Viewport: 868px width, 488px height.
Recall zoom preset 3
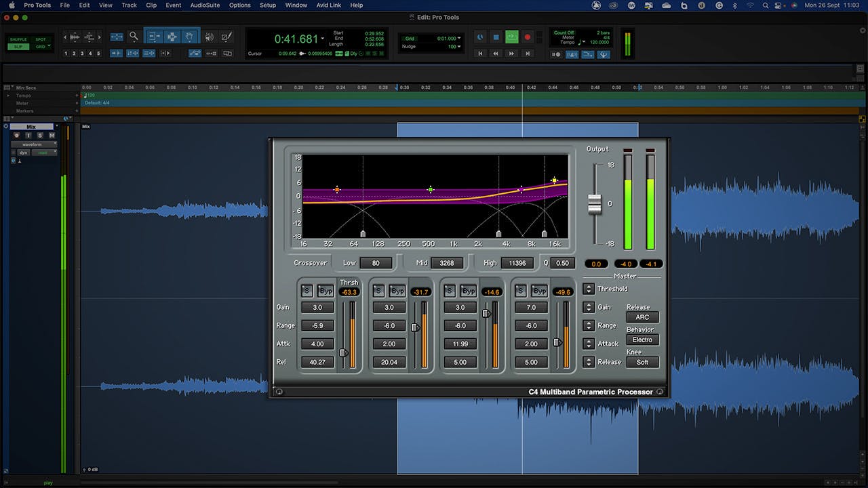coord(82,53)
